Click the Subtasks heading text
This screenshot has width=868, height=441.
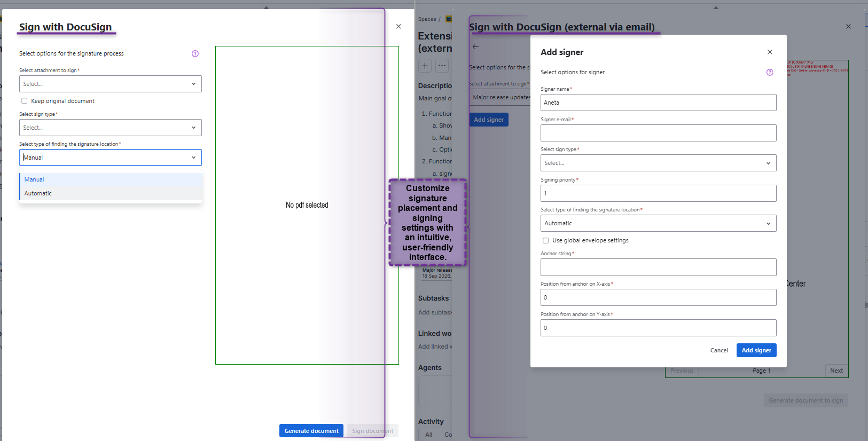tap(433, 298)
